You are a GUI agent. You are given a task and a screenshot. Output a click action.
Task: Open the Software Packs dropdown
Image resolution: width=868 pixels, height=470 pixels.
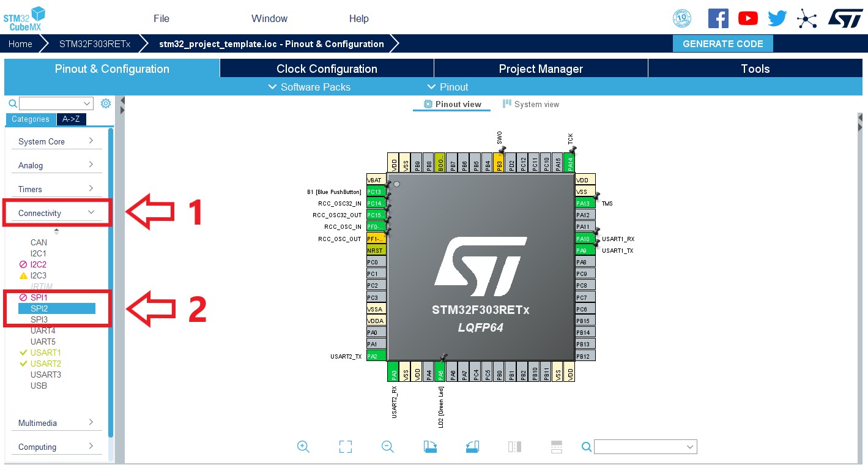tap(310, 87)
